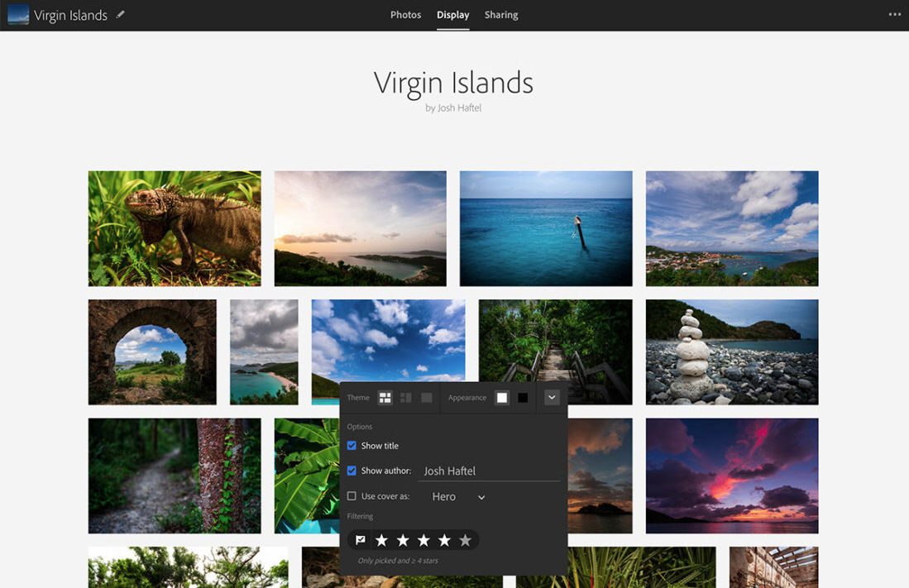Open the Sharing tab
Viewport: 909px width, 588px height.
(500, 14)
